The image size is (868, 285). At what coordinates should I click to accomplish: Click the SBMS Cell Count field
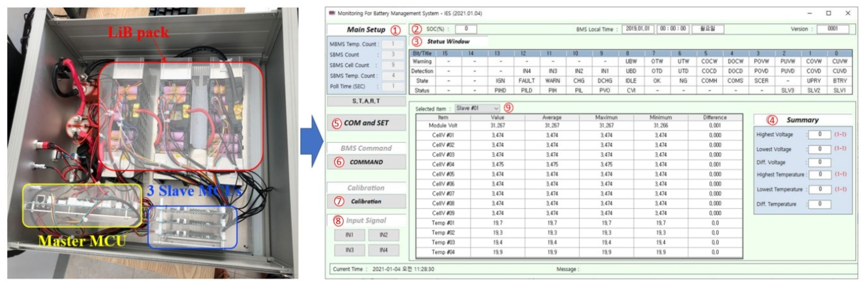pos(393,65)
